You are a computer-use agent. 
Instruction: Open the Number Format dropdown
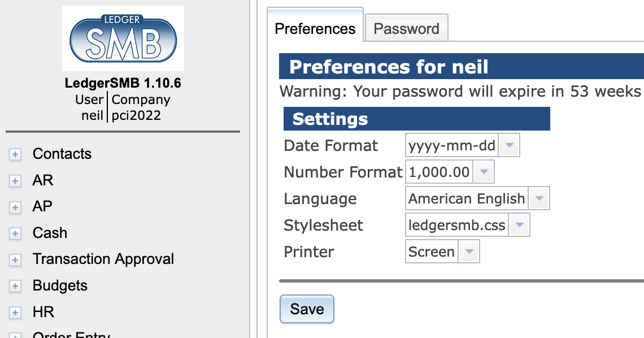click(484, 171)
